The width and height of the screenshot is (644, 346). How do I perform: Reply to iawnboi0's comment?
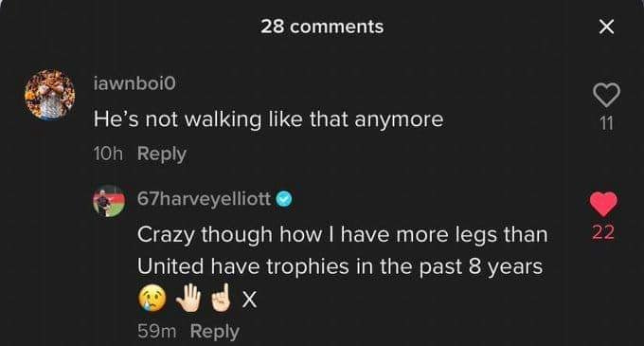pyautogui.click(x=162, y=155)
